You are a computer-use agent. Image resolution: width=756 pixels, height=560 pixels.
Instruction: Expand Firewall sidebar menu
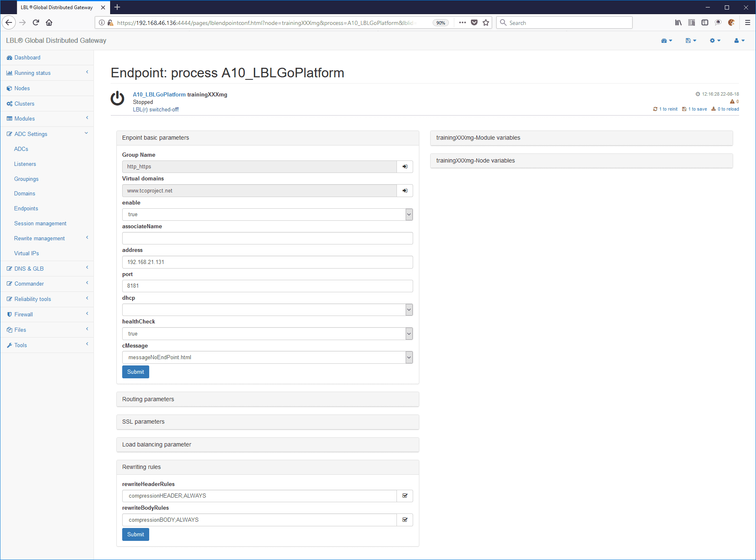(47, 315)
